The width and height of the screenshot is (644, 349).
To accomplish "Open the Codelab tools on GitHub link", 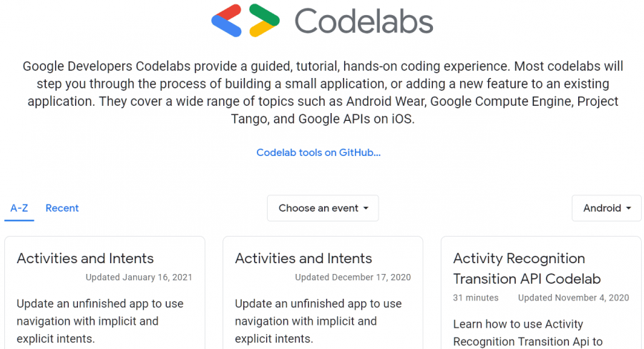I will (318, 152).
